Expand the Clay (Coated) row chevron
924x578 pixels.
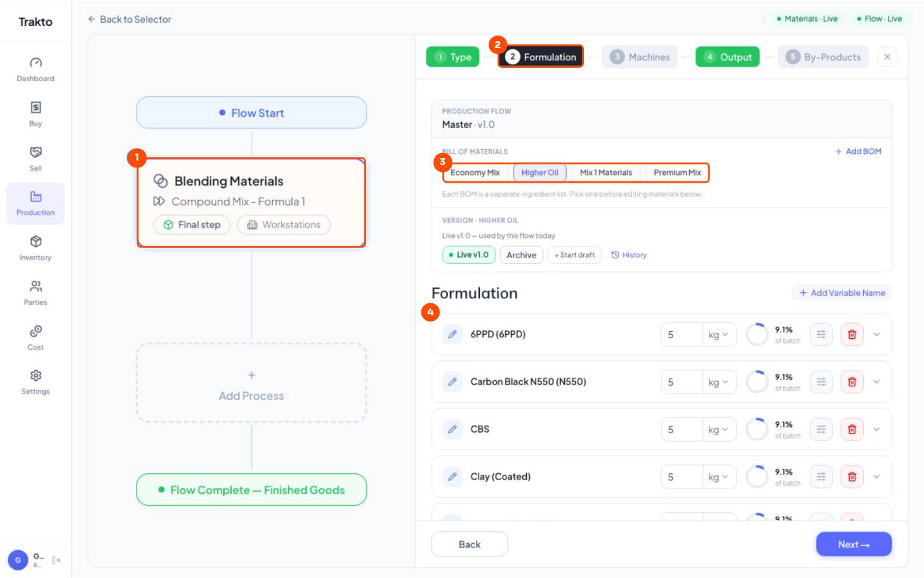click(x=876, y=476)
